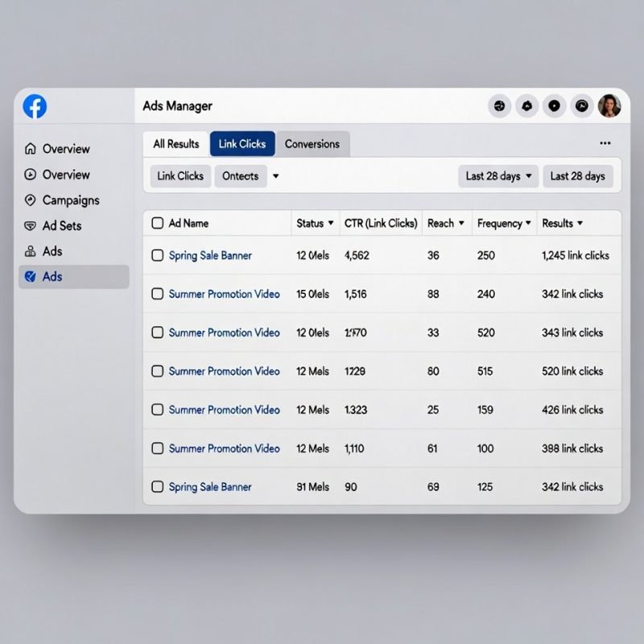Check the Spring Sale Banner row with 4,562

[157, 255]
